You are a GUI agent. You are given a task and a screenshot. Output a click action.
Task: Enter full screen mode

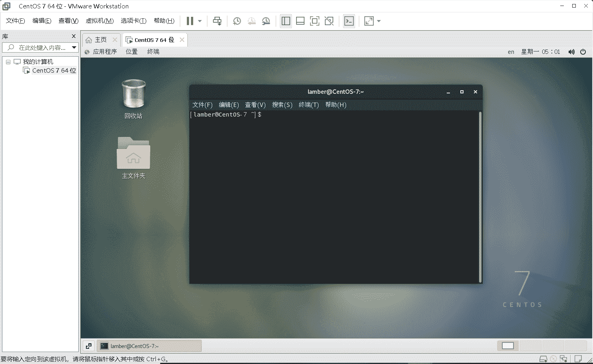coord(314,21)
